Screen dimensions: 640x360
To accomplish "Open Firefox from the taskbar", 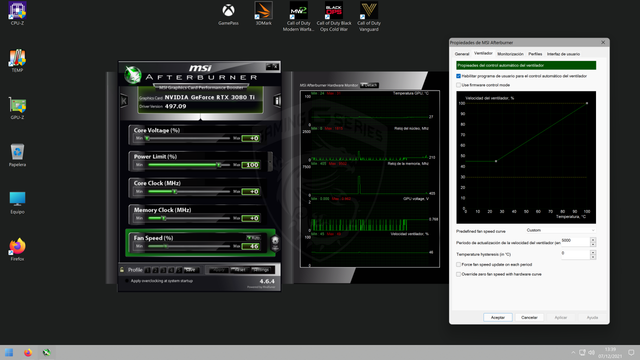I will click(28, 353).
